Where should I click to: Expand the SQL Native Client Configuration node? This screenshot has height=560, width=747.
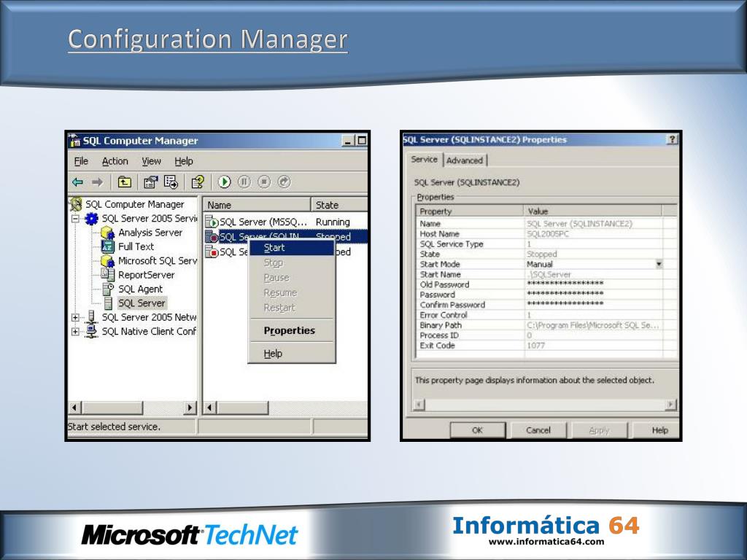(75, 332)
